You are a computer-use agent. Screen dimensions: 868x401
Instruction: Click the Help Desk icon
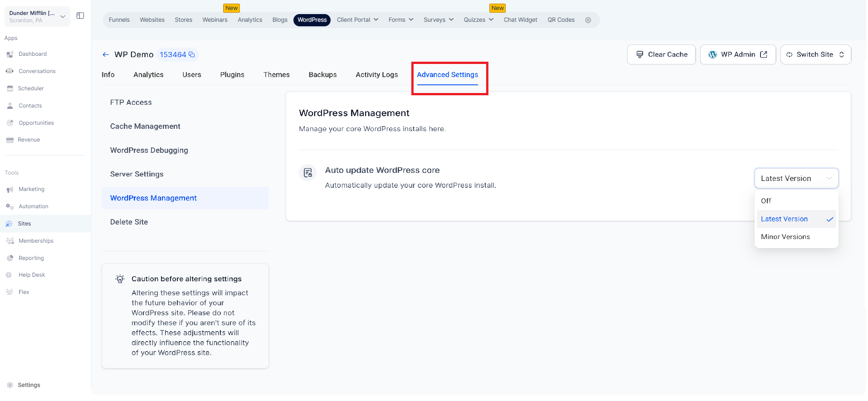9,275
